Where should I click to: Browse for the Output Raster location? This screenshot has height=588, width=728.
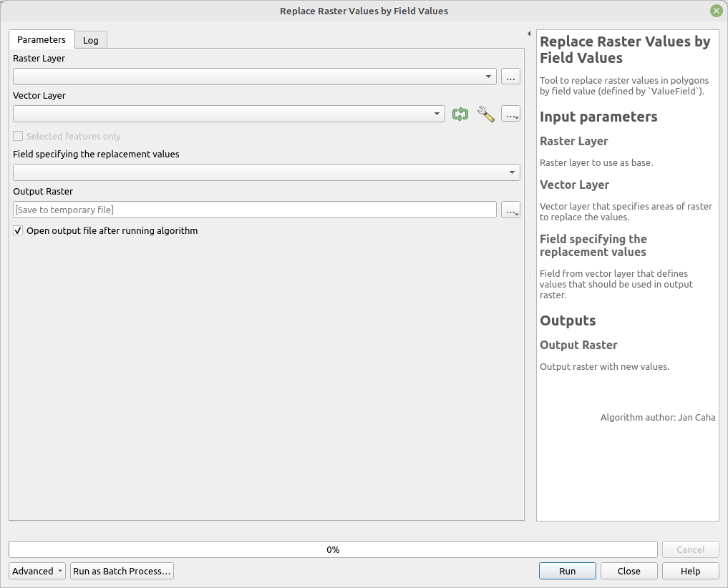(x=510, y=209)
